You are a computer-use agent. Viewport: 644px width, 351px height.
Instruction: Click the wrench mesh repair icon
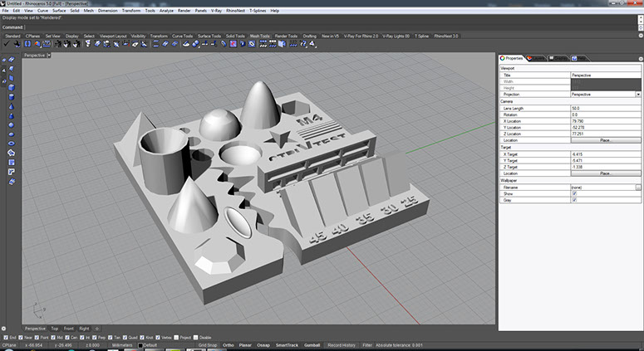17,44
